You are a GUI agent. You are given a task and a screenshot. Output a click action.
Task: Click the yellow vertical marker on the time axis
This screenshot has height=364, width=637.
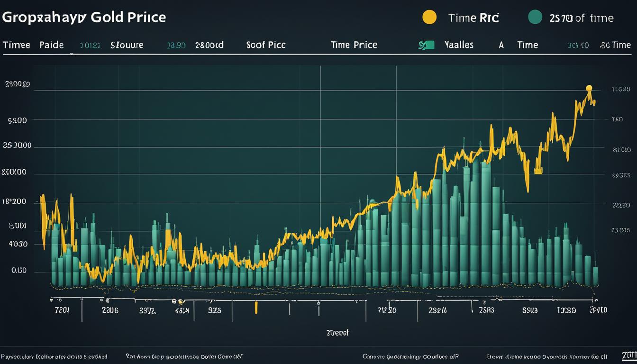pos(256,308)
